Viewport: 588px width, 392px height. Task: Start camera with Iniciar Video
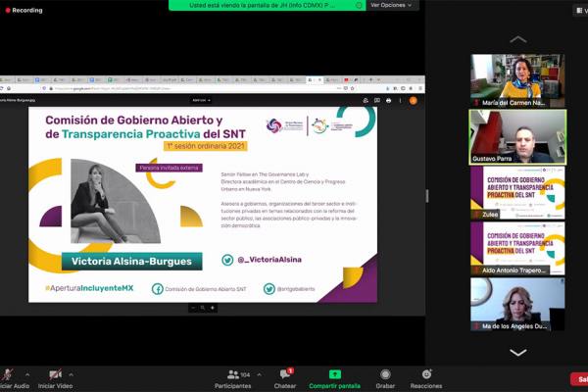point(55,379)
